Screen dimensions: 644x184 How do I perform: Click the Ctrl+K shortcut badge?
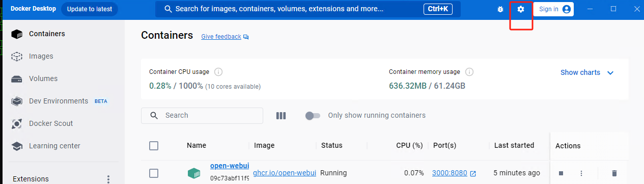(438, 9)
